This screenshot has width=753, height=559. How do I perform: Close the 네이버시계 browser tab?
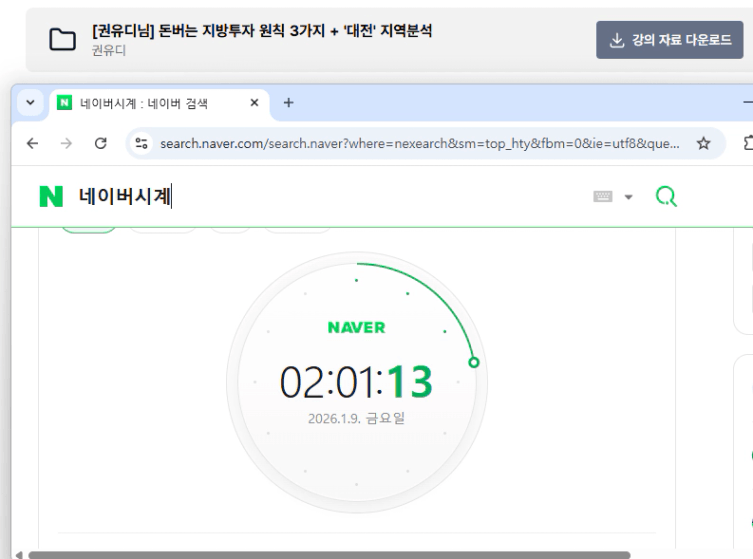(255, 103)
